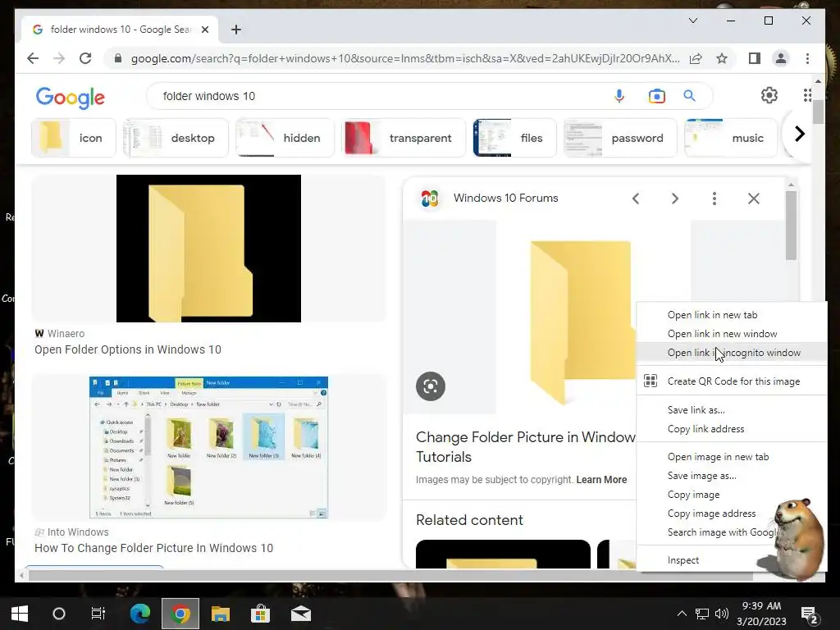Click the page horizontal scrollbar
840x630 pixels.
(391, 576)
